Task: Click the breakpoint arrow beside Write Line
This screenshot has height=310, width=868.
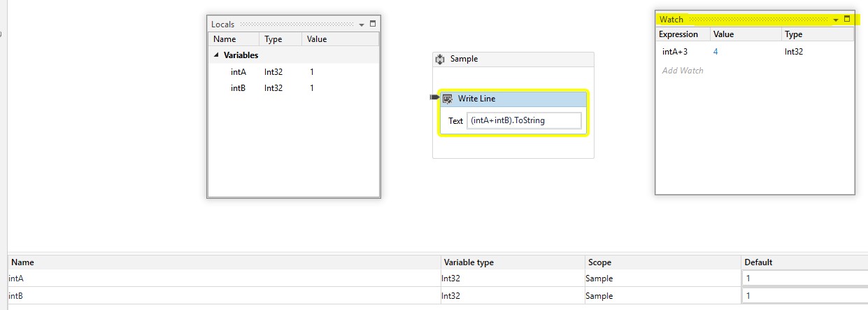Action: 435,98
